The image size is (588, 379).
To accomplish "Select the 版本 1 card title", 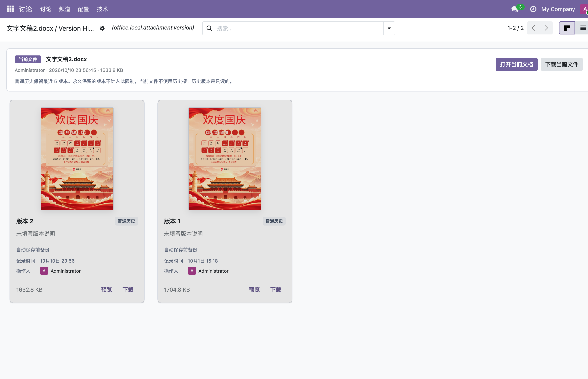I will 172,221.
